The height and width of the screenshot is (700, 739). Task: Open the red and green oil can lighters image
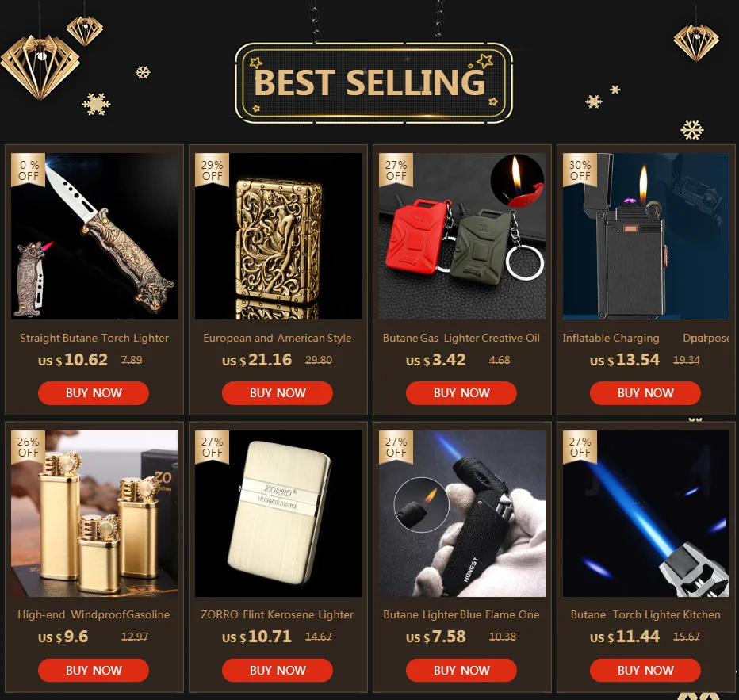coord(461,236)
